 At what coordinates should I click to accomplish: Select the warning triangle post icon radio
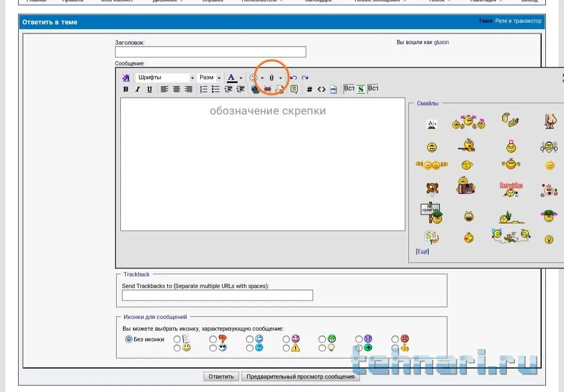tap(286, 348)
